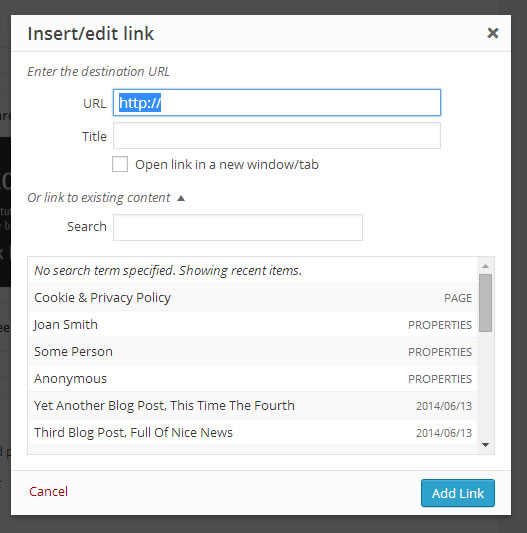This screenshot has width=527, height=533.
Task: Close the Insert/edit link dialog
Action: click(x=493, y=33)
